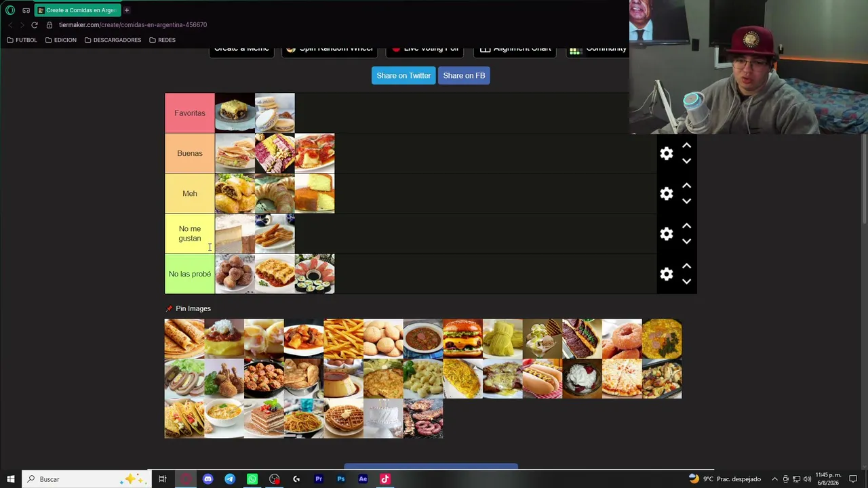The height and width of the screenshot is (488, 868).
Task: Click the Buenas tier label
Action: pos(190,153)
